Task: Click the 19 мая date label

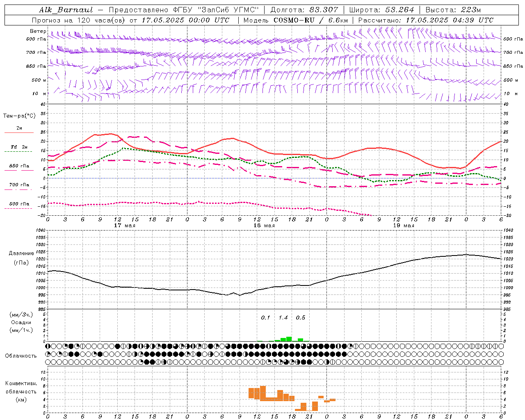Action: pos(404,226)
